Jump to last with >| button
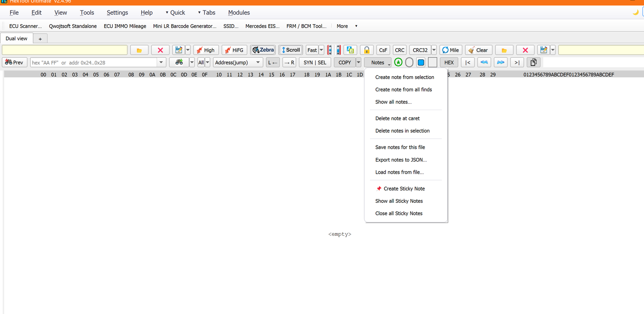644x314 pixels. click(x=517, y=62)
